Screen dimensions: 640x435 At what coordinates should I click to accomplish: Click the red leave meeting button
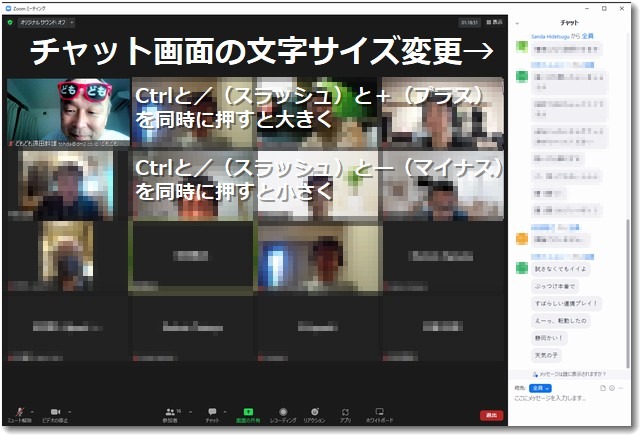click(491, 415)
